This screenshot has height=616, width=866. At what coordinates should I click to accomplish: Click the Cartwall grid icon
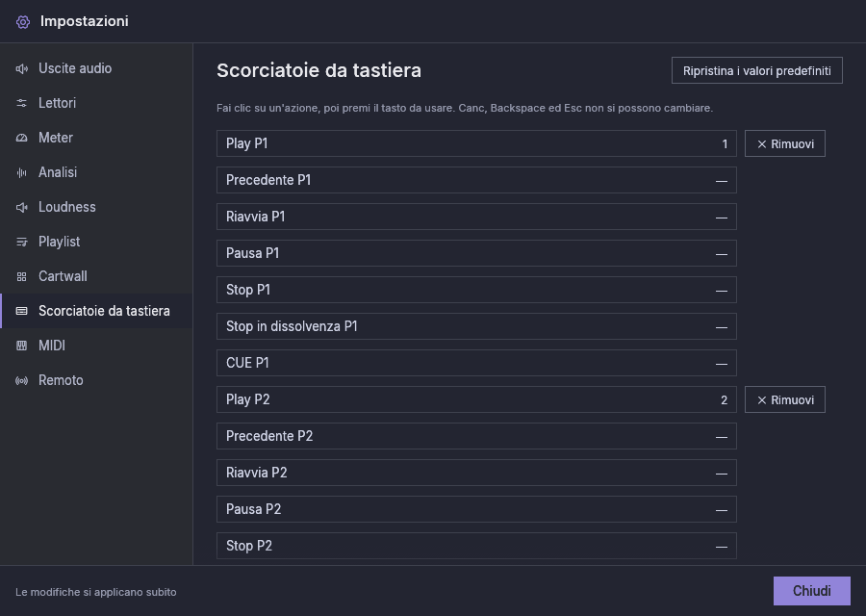[x=21, y=277]
